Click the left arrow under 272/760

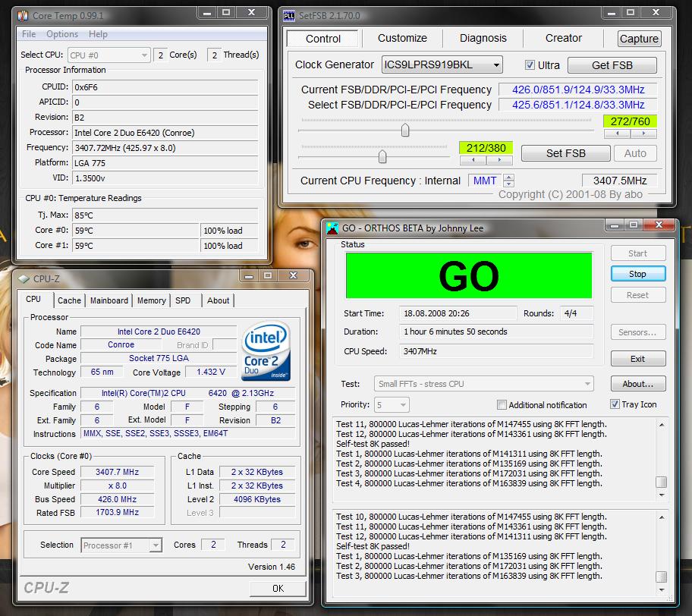tap(617, 134)
